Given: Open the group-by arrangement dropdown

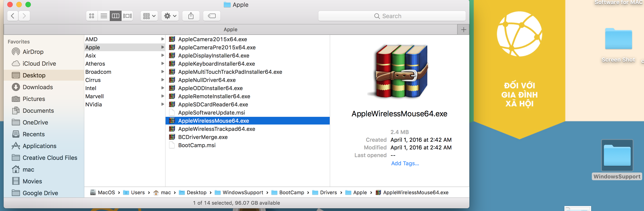Looking at the screenshot, I should [149, 16].
